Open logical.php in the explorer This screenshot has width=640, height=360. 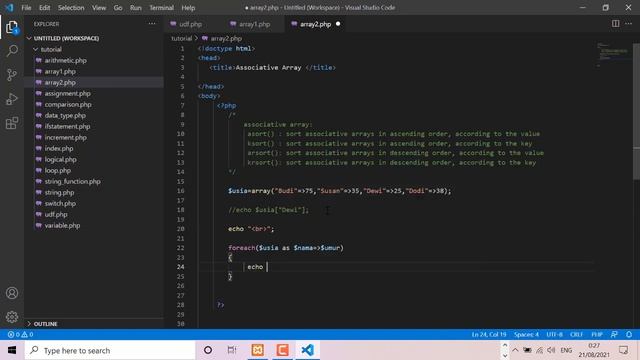pyautogui.click(x=60, y=160)
